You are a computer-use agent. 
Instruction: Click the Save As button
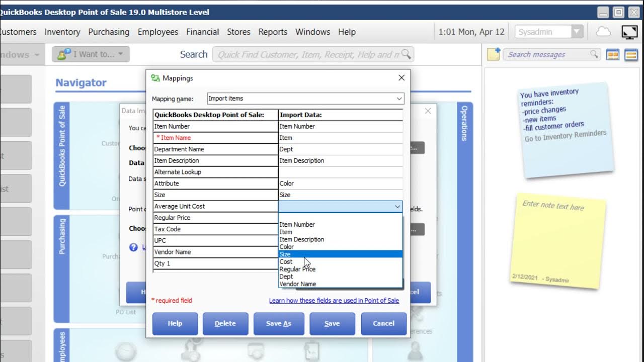pyautogui.click(x=279, y=323)
